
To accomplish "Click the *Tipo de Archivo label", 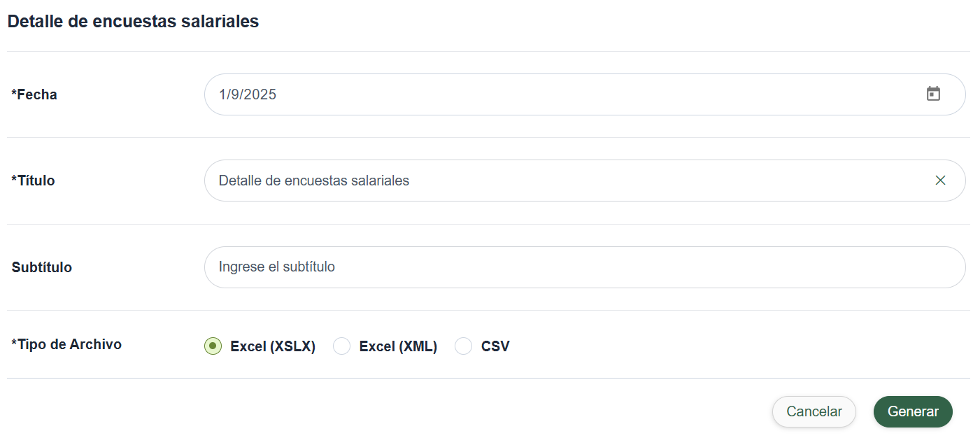I will [66, 344].
